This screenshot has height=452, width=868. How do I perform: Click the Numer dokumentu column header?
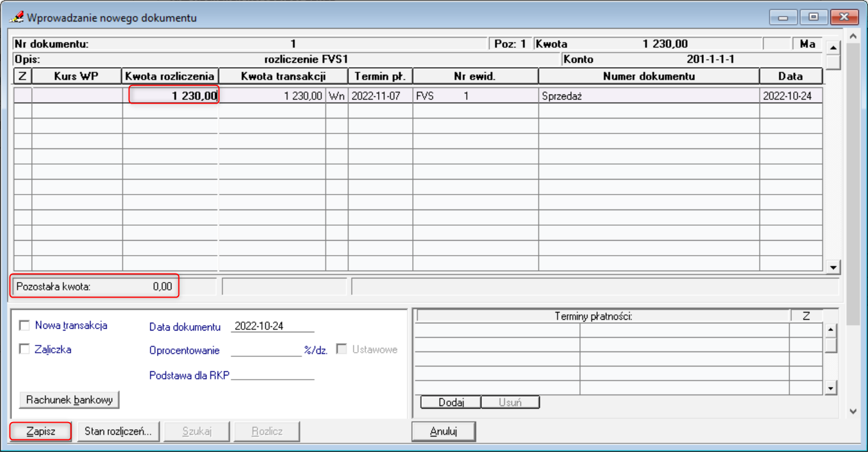649,76
